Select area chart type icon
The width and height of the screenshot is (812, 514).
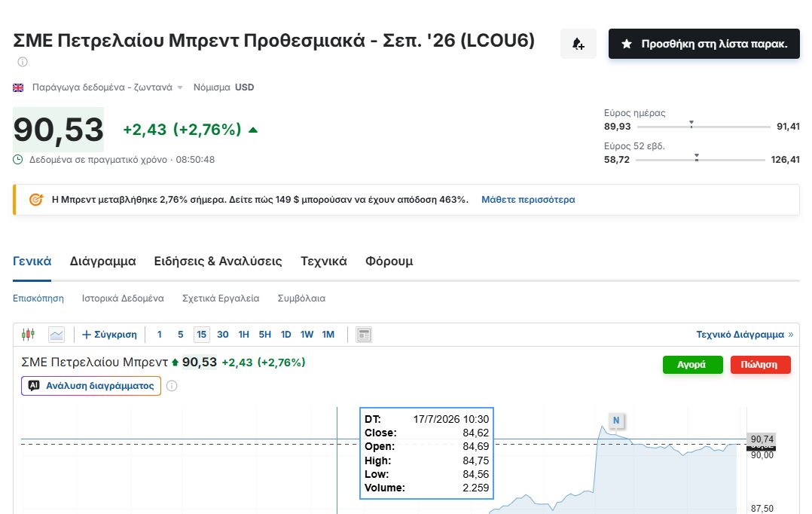point(56,335)
